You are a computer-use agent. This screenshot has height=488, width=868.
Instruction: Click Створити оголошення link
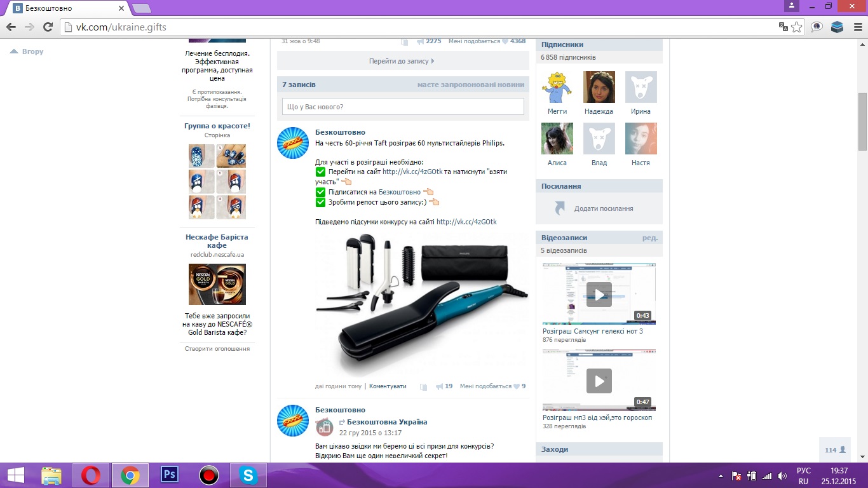(x=217, y=348)
